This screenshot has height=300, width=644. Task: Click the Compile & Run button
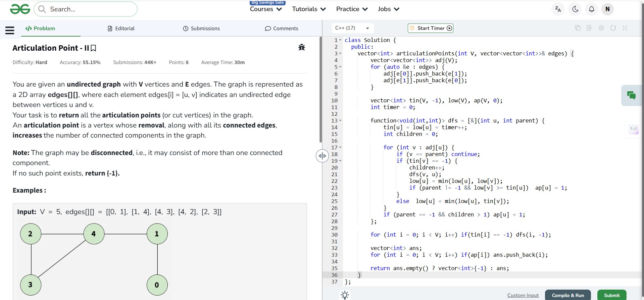click(x=567, y=295)
